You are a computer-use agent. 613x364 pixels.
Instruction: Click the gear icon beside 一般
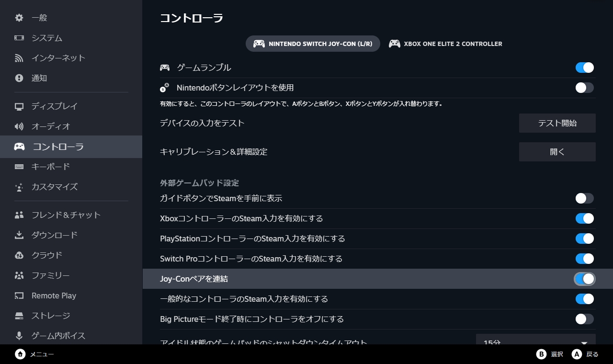click(19, 18)
